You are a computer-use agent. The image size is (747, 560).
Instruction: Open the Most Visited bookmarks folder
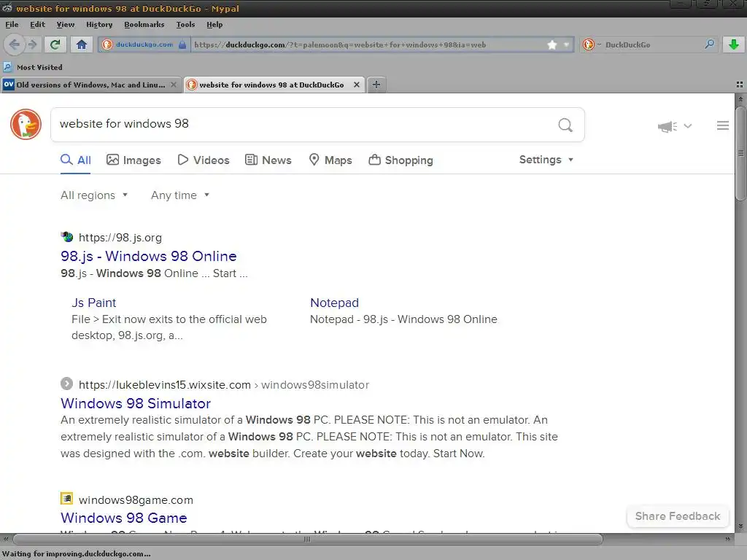[x=34, y=67]
